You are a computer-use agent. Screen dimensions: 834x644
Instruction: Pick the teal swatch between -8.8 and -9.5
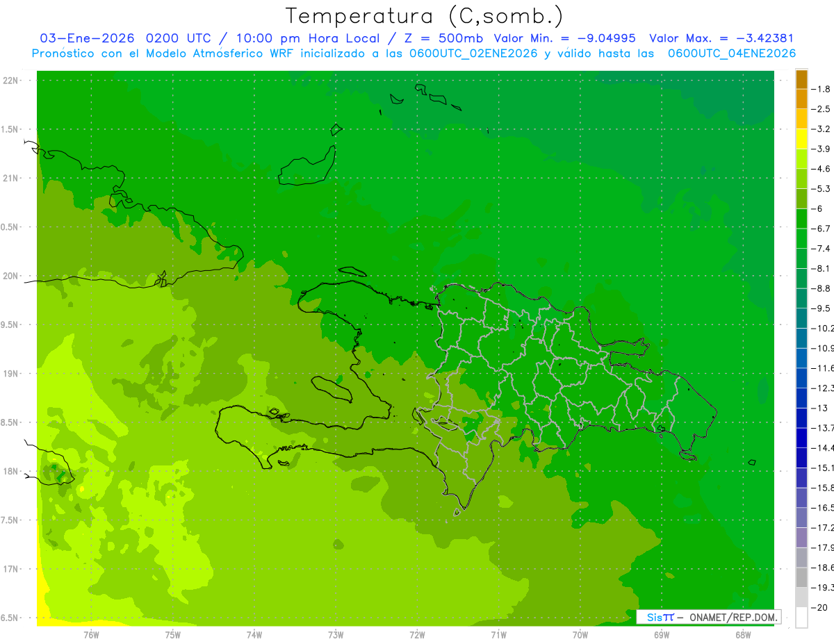pyautogui.click(x=801, y=298)
